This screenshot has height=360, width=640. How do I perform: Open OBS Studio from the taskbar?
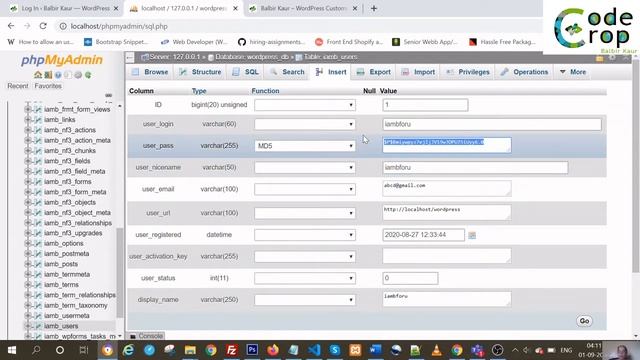tap(498, 350)
